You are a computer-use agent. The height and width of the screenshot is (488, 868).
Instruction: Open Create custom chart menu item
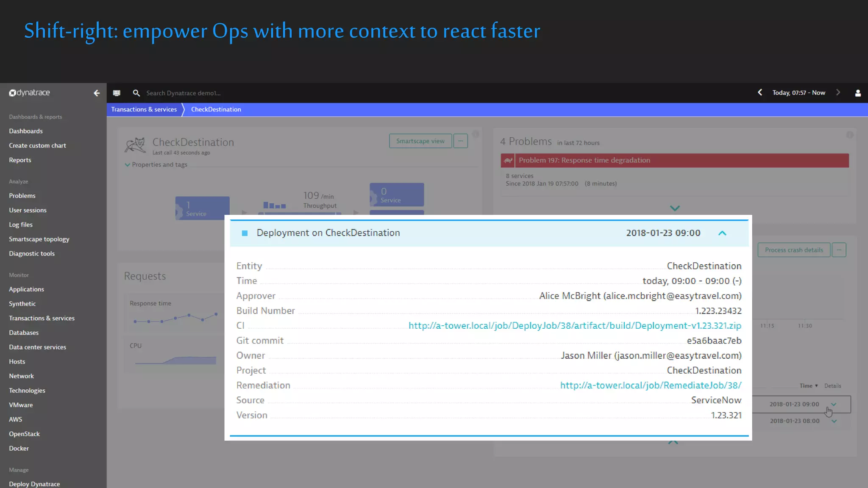coord(37,146)
